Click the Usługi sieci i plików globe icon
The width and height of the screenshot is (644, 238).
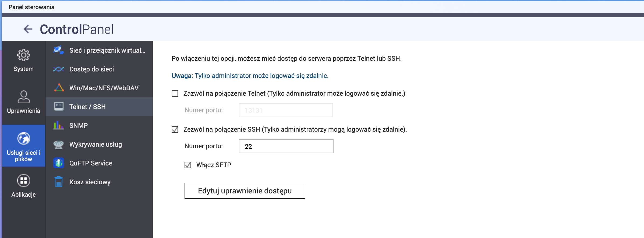24,139
